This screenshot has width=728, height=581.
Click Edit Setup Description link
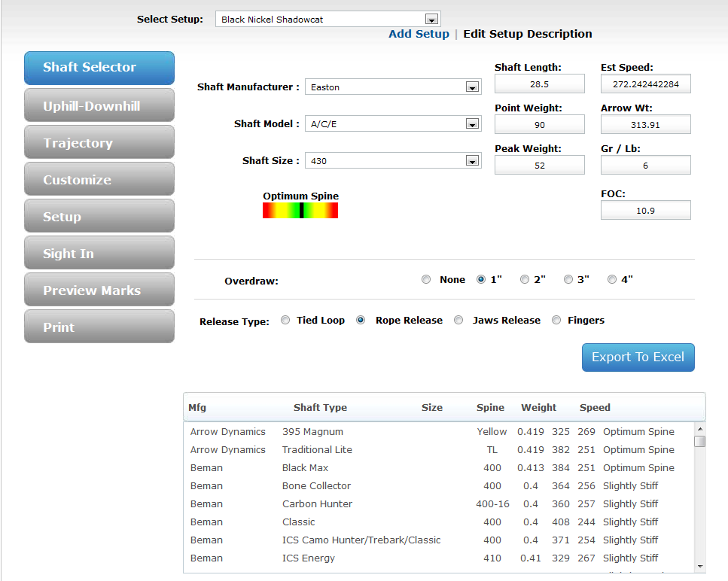(527, 34)
